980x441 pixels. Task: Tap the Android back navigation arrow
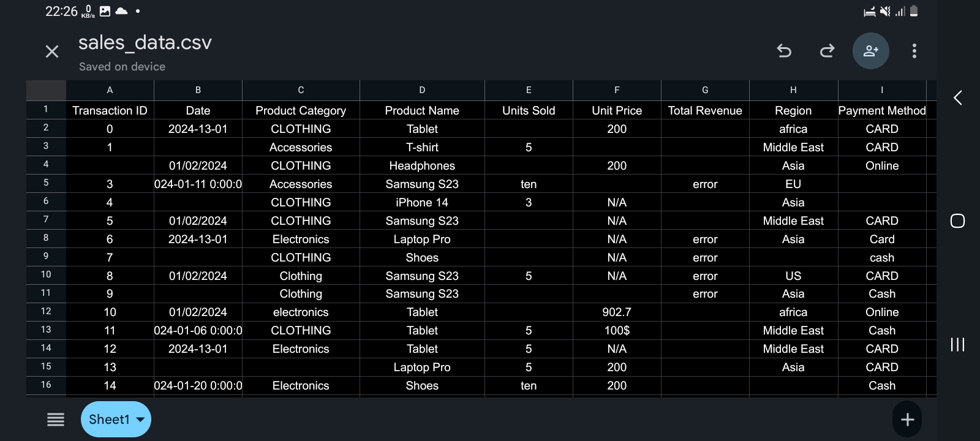pos(957,97)
